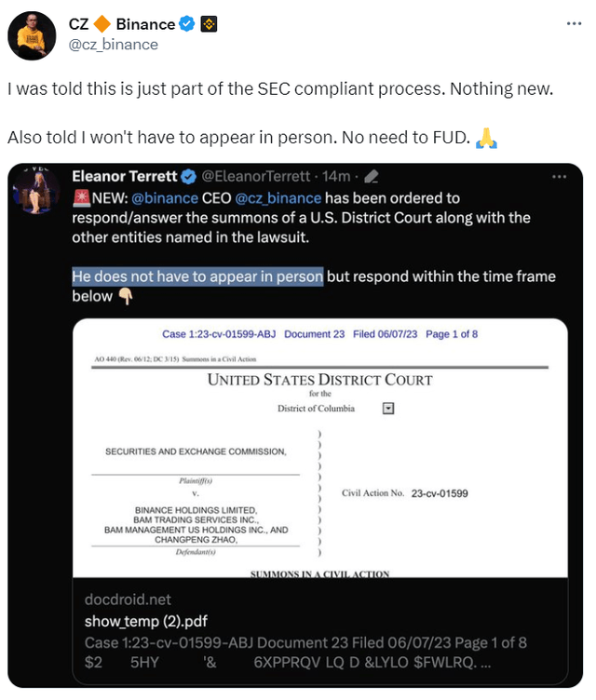This screenshot has height=700, width=596.
Task: Click the yellow Binance affiliation badge
Action: 210,25
